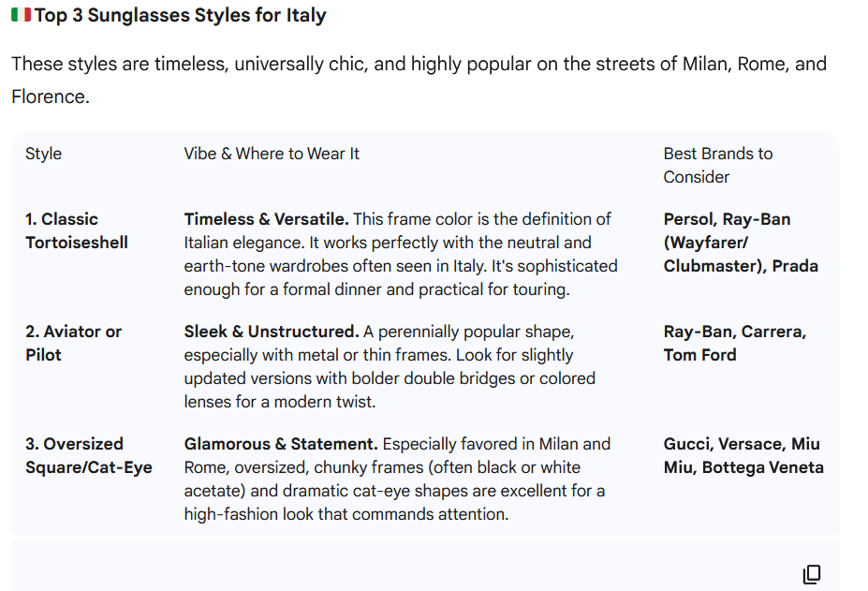The height and width of the screenshot is (591, 868).
Task: Select the '1. Classic Tortoiseshell' style cell
Action: pos(77,230)
